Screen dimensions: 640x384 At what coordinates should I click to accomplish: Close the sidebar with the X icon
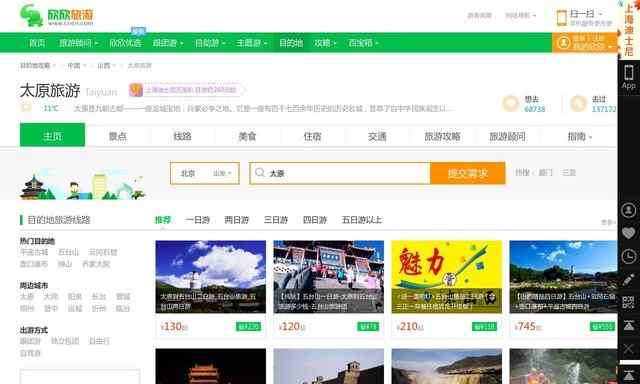(x=629, y=348)
